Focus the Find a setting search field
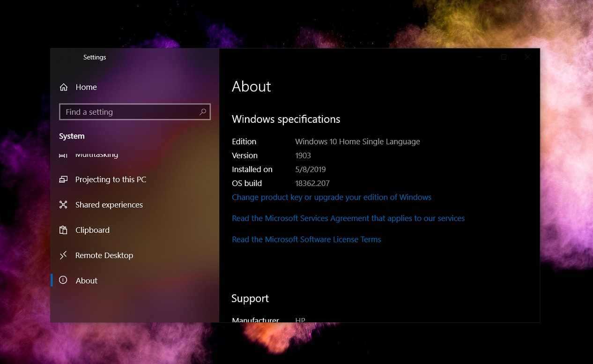Viewport: 593px width, 364px height. [135, 112]
